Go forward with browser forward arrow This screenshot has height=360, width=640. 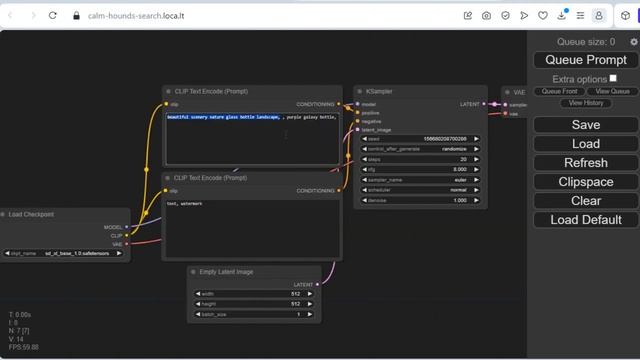tap(33, 16)
